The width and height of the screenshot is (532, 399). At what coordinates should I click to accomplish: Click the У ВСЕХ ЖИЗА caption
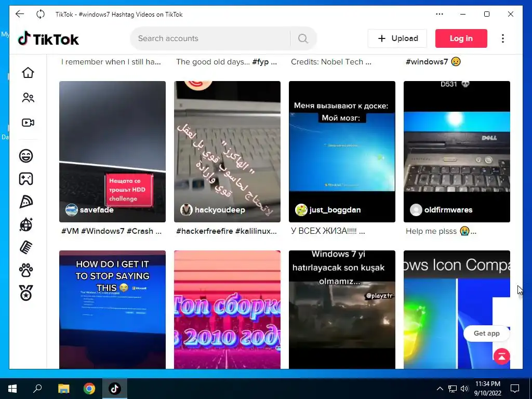tap(328, 231)
